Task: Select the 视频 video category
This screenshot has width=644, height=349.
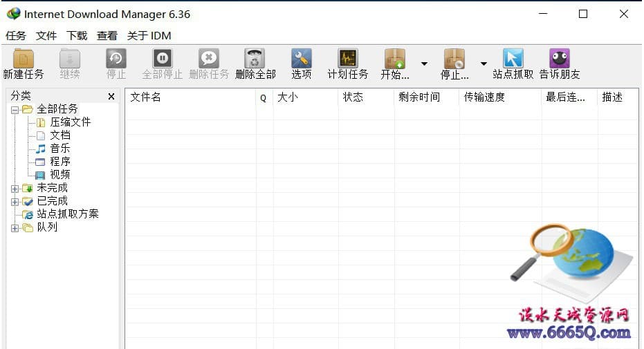Action: point(60,175)
